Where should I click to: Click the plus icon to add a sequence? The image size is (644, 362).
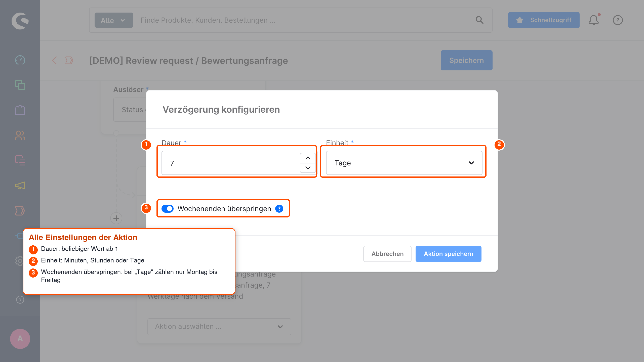pyautogui.click(x=116, y=218)
